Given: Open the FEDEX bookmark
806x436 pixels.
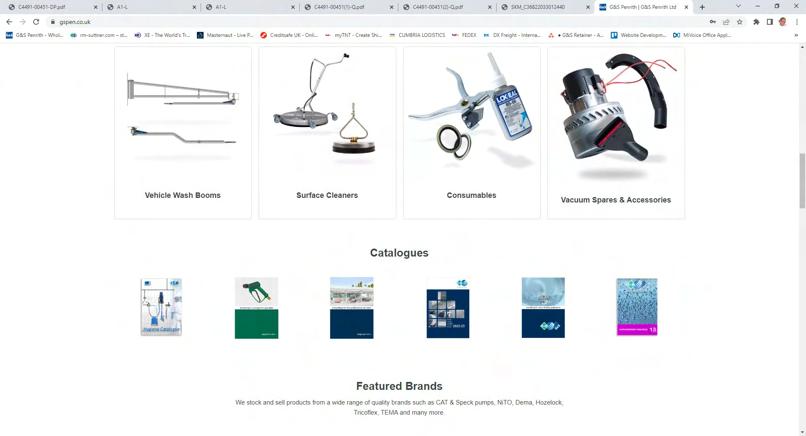Looking at the screenshot, I should point(464,35).
